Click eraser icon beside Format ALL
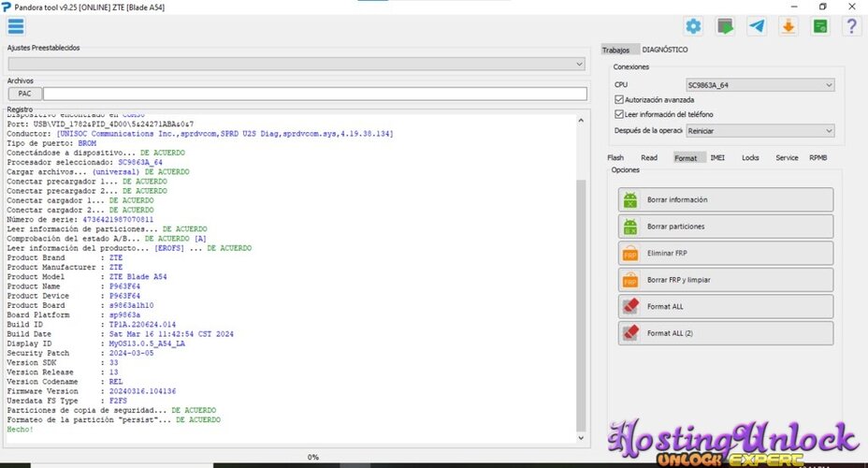The width and height of the screenshot is (868, 468). point(630,306)
